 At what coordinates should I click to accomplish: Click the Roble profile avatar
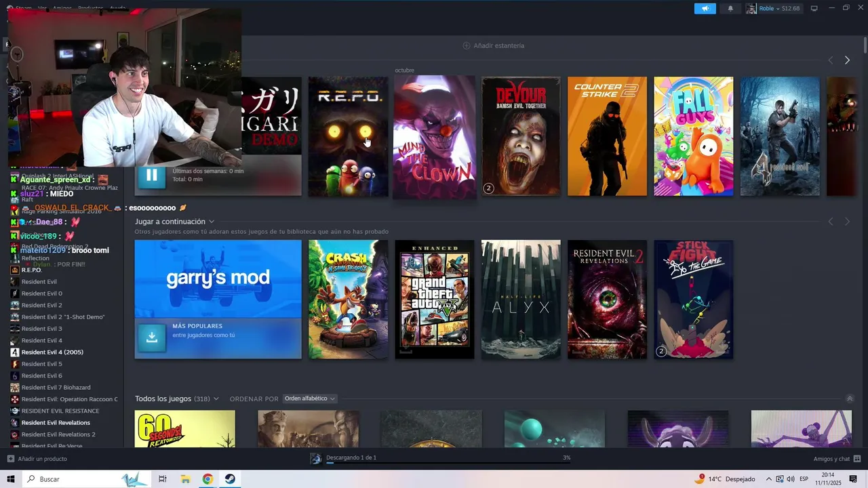pyautogui.click(x=751, y=8)
